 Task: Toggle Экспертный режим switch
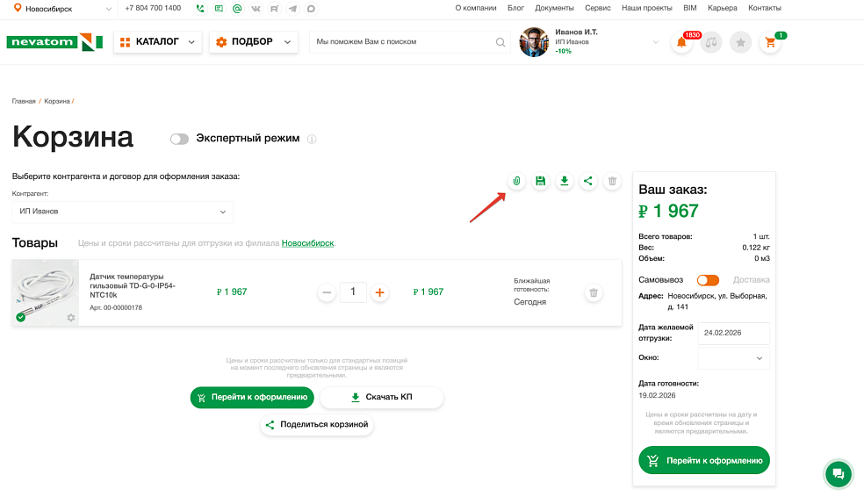pos(180,139)
